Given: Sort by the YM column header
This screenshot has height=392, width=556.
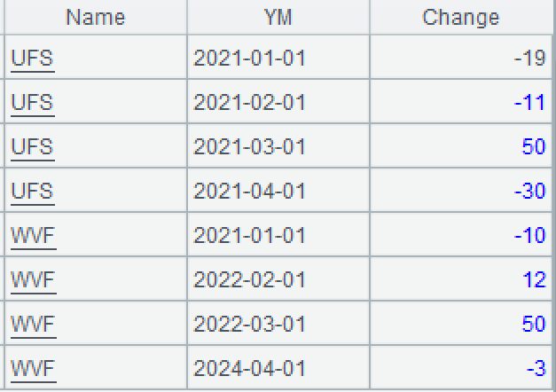Looking at the screenshot, I should (x=278, y=17).
